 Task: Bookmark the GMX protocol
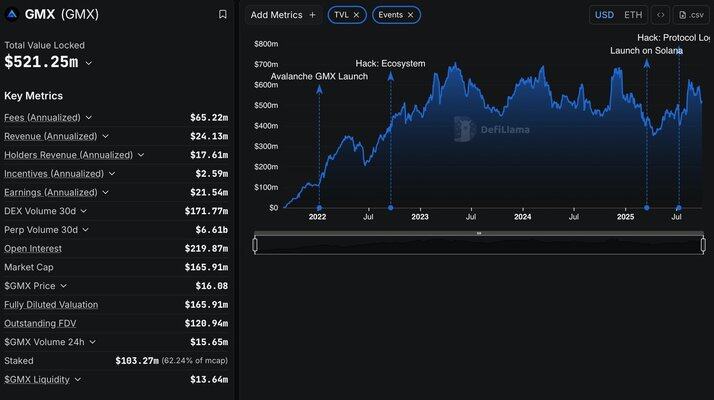(x=222, y=15)
